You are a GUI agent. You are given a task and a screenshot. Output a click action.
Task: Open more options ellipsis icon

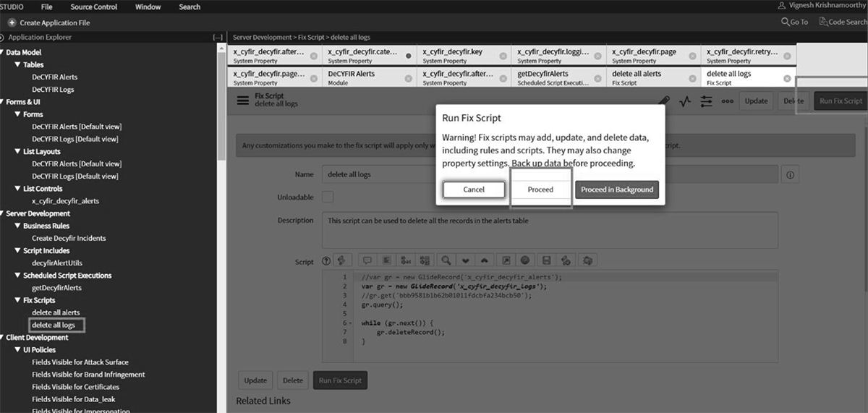coord(727,101)
